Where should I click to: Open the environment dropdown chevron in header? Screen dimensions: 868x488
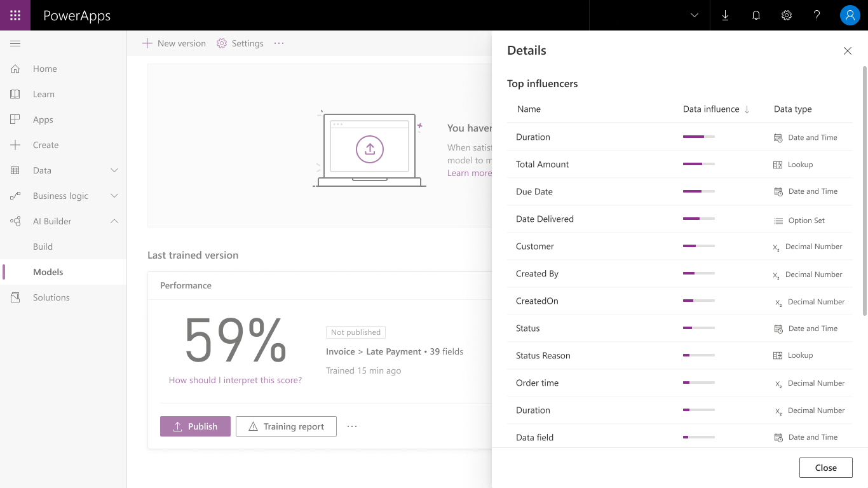pos(695,15)
